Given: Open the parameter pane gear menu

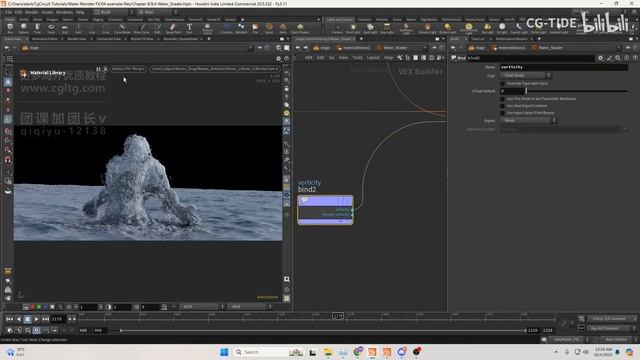Looking at the screenshot, I should click(x=600, y=58).
